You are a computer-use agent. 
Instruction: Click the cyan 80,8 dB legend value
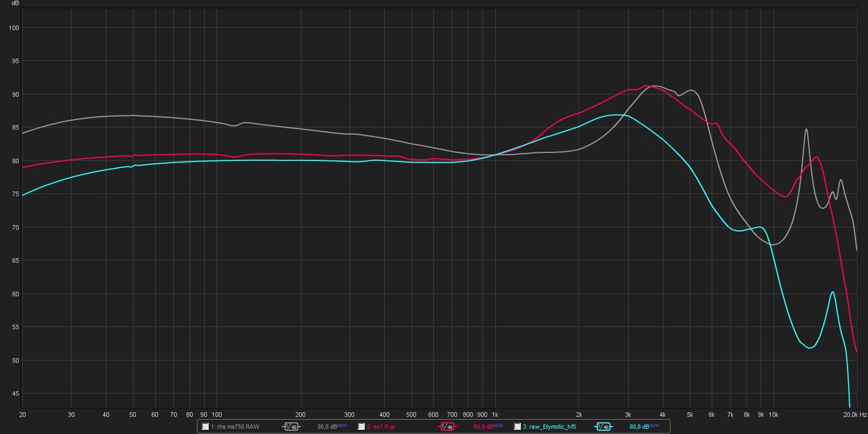coord(639,427)
